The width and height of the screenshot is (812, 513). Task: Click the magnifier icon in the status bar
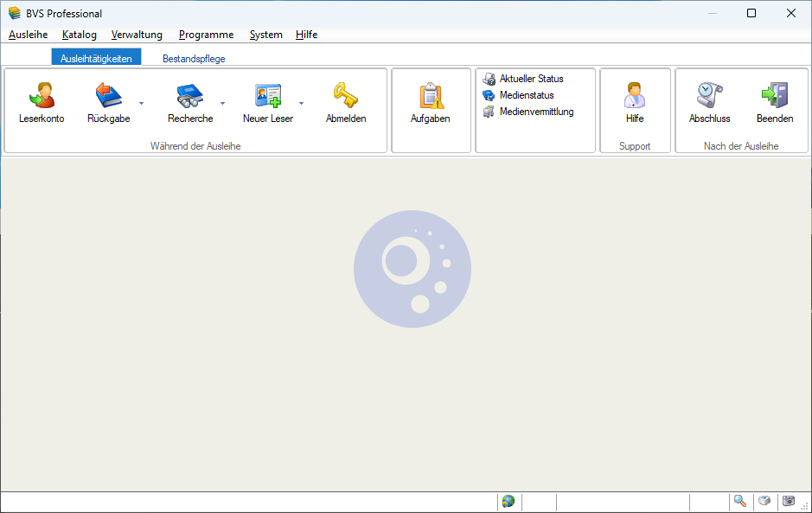[740, 502]
